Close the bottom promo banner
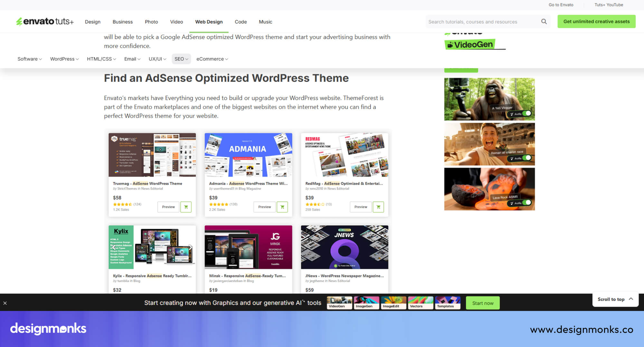 tap(5, 303)
